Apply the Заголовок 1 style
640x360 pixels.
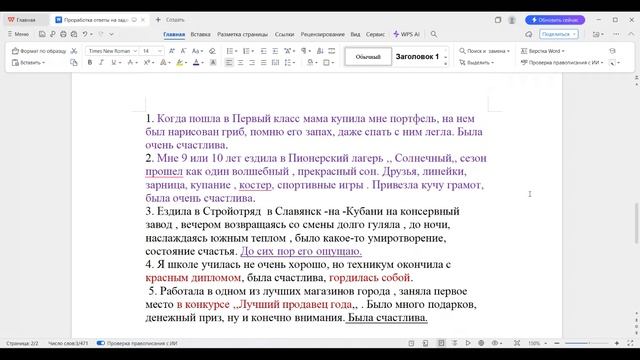click(417, 57)
